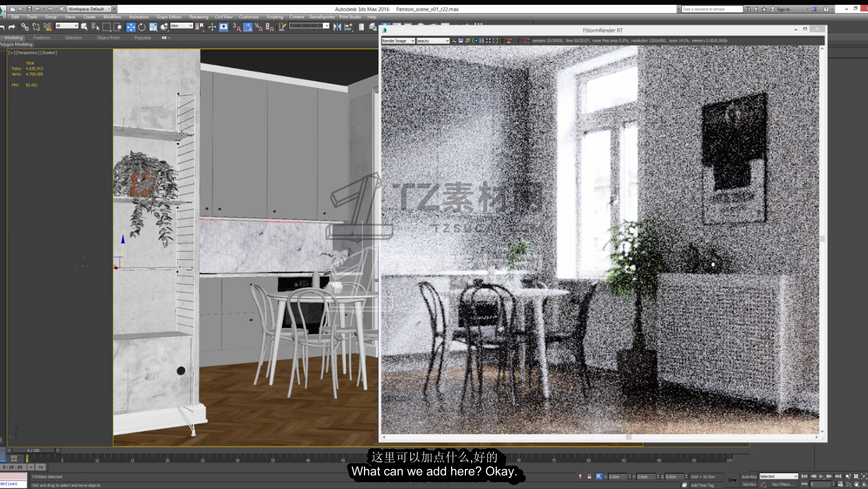
Task: Click the Auto Key button
Action: pos(749,477)
